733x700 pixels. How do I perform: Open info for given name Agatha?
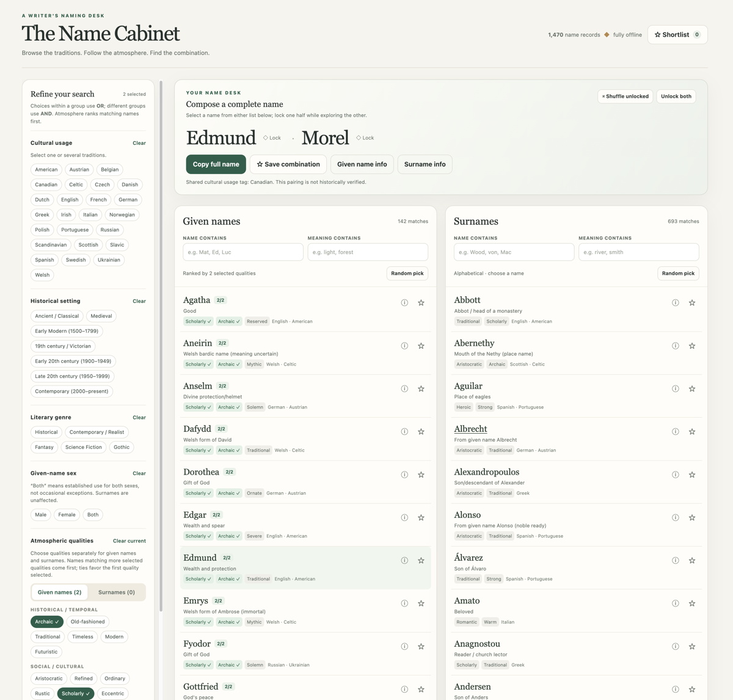click(404, 303)
